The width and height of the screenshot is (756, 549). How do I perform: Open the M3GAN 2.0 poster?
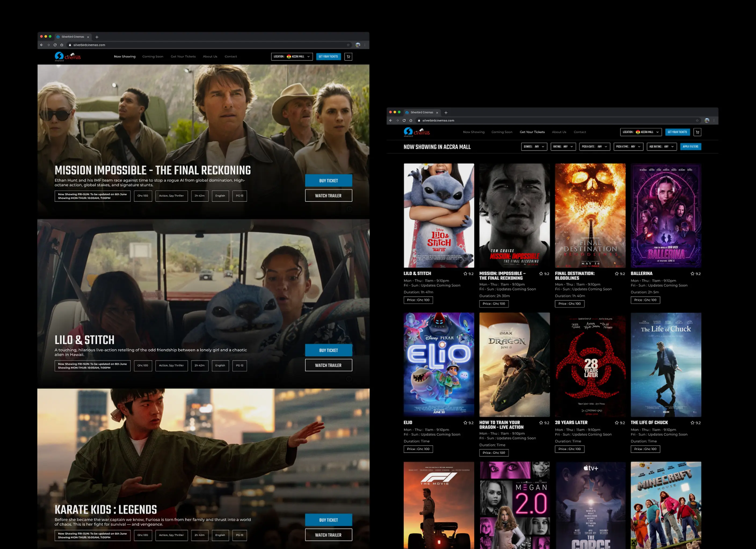515,505
